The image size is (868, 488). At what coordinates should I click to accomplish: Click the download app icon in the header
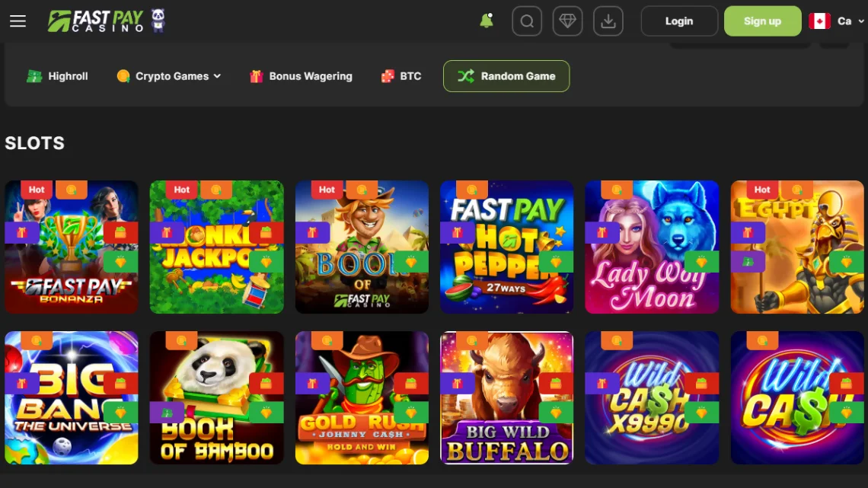[x=608, y=21]
